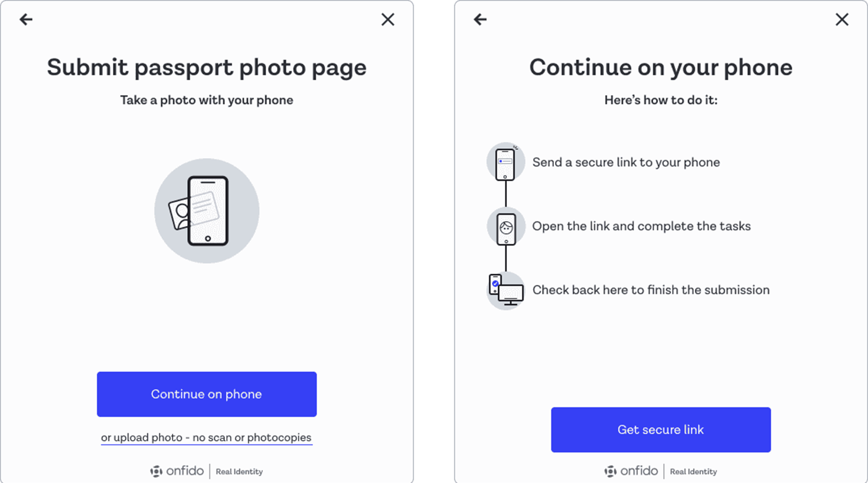
Task: Close the Submit passport photo page dialog
Action: [x=388, y=19]
